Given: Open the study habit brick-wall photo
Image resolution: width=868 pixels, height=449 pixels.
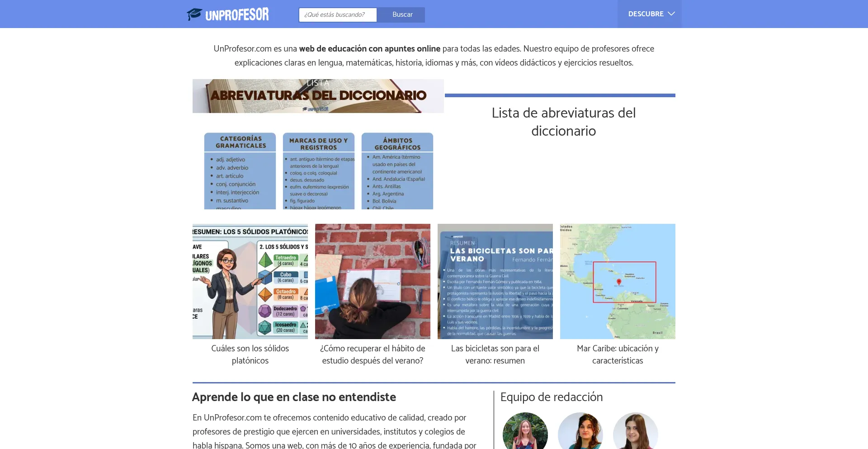Looking at the screenshot, I should tap(373, 281).
